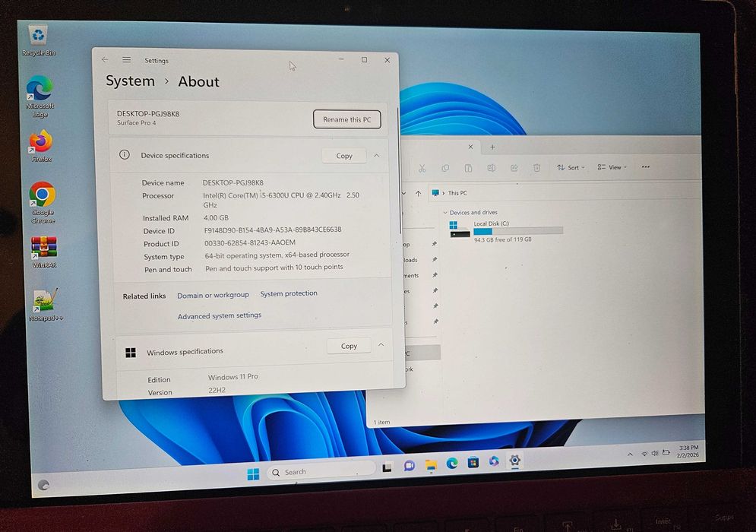Screen dimensions: 756x532
Task: Launch the Notepad++ desktop shortcut
Action: (46, 305)
